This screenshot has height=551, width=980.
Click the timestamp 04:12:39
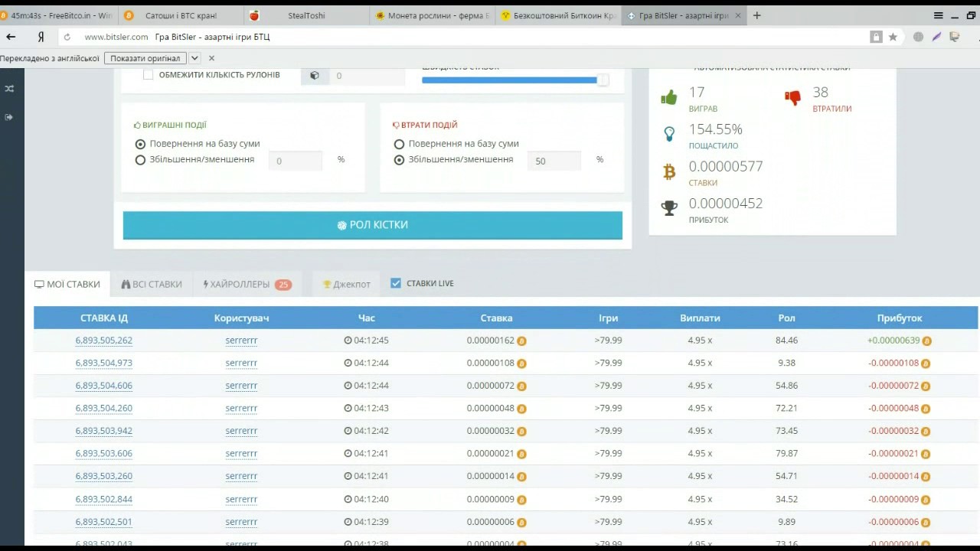[x=371, y=522]
